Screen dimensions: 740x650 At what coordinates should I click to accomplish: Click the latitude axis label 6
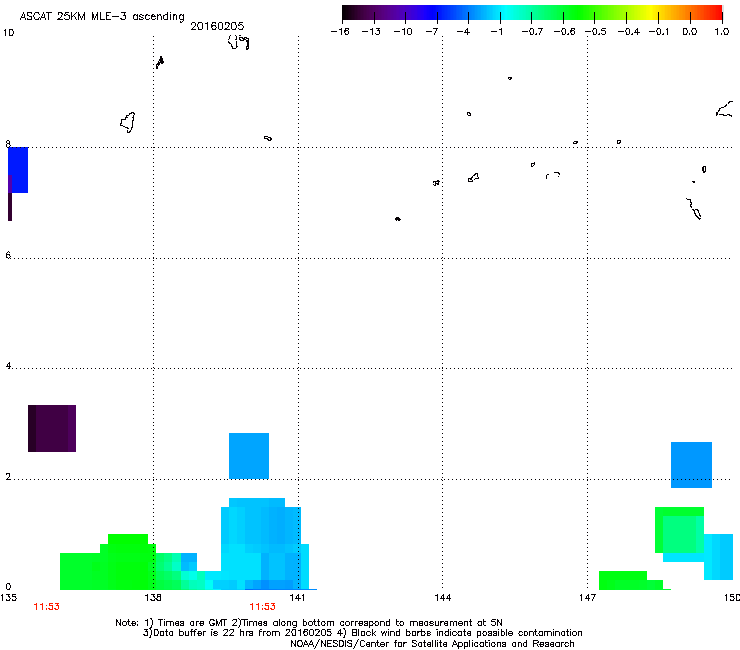[x=8, y=255]
